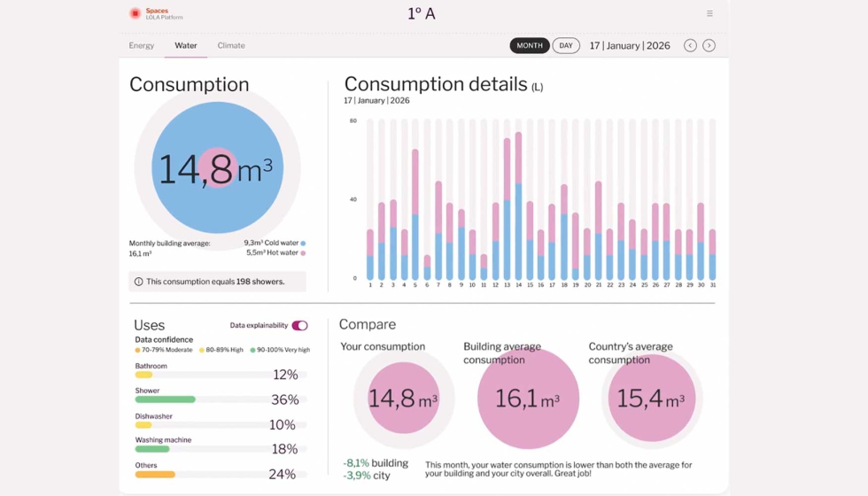Viewport: 868px width, 496px height.
Task: Click the Country's average consumption circle
Action: pyautogui.click(x=652, y=399)
